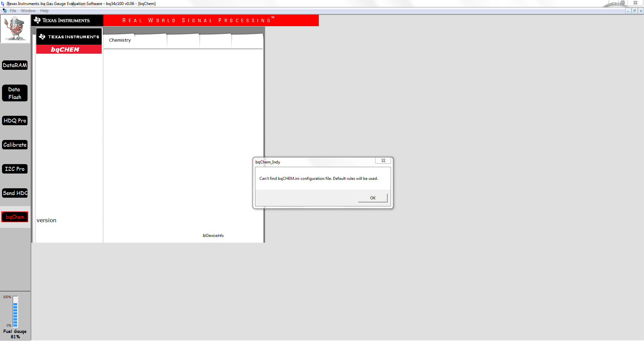Open the Data Flash panel
The height and width of the screenshot is (341, 644).
(x=15, y=93)
